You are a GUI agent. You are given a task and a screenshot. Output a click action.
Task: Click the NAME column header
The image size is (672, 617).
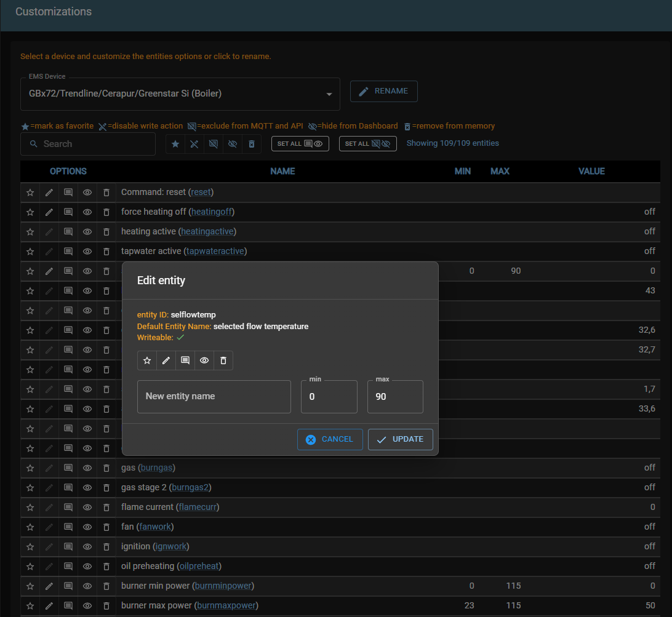[x=282, y=171]
